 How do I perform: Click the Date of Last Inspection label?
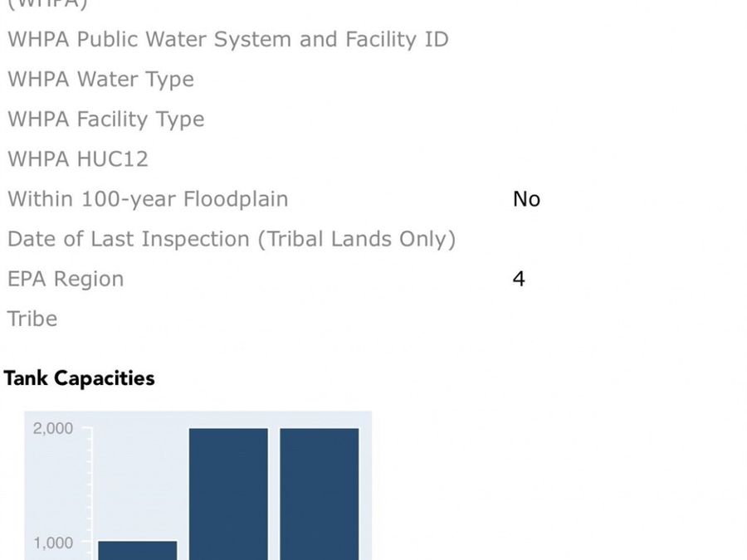[x=232, y=239]
